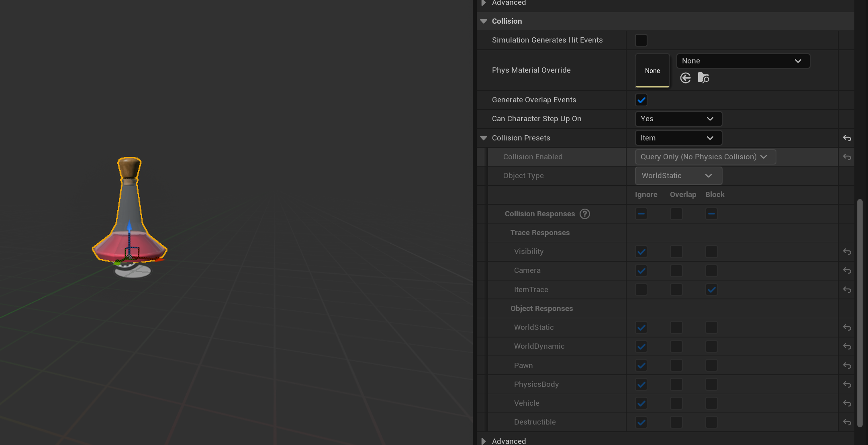Collapse the Collision section
The width and height of the screenshot is (868, 445).
[484, 21]
